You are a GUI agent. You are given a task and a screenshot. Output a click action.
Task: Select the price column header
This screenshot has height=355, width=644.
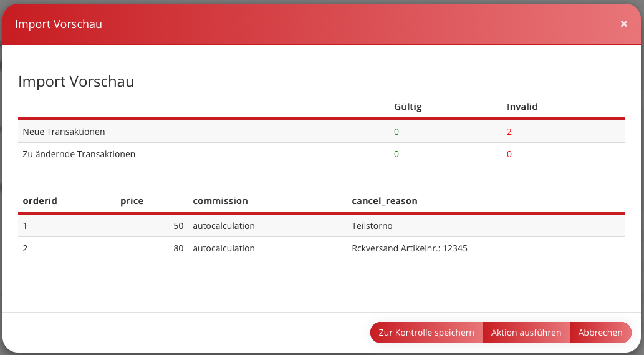(132, 201)
